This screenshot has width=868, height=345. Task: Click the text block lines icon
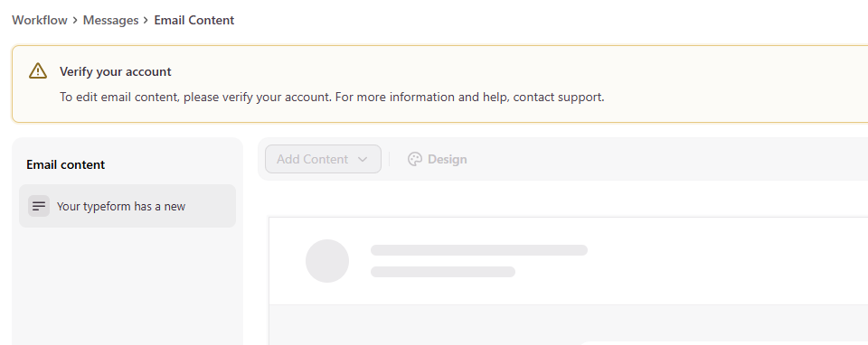[39, 206]
